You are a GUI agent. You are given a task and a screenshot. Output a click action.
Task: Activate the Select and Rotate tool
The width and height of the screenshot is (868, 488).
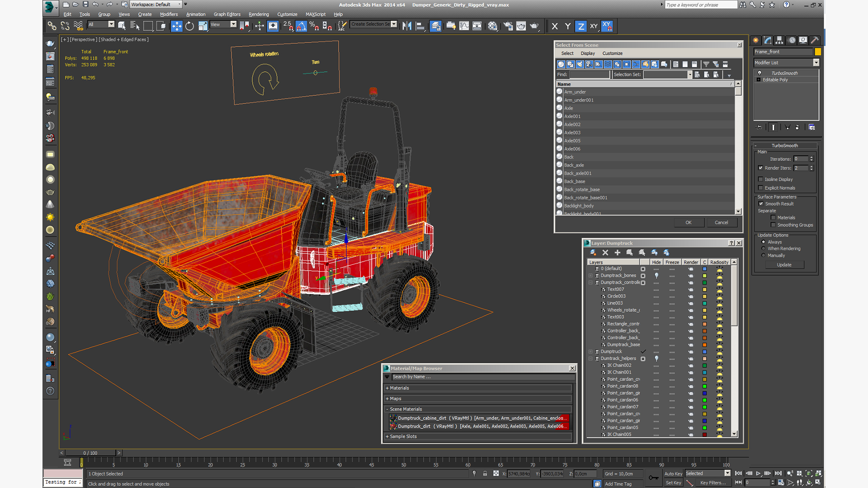(190, 26)
